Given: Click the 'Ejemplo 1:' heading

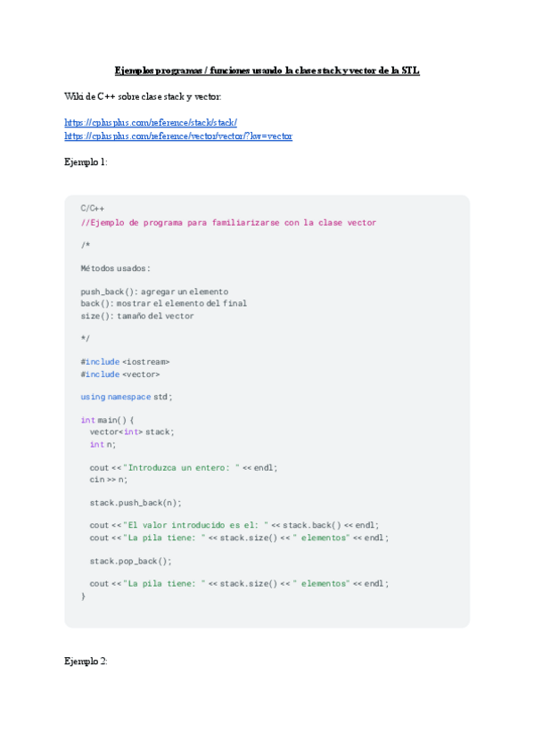Looking at the screenshot, I should click(x=86, y=162).
